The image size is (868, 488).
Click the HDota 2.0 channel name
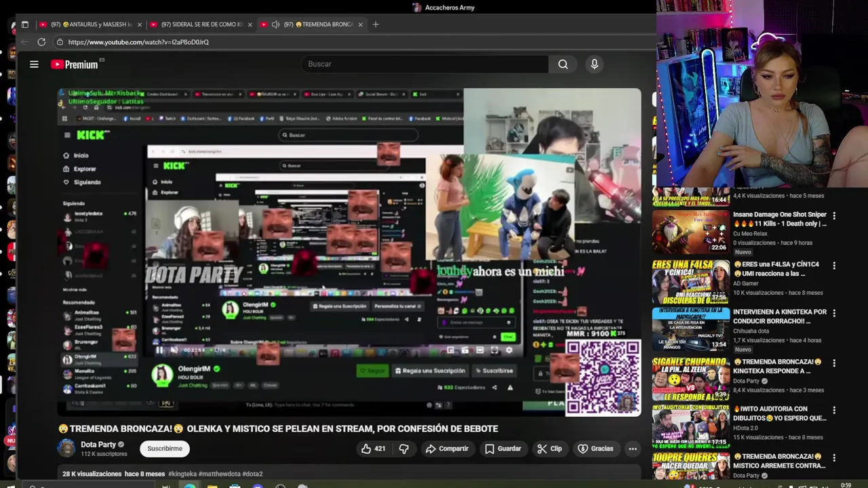(746, 428)
